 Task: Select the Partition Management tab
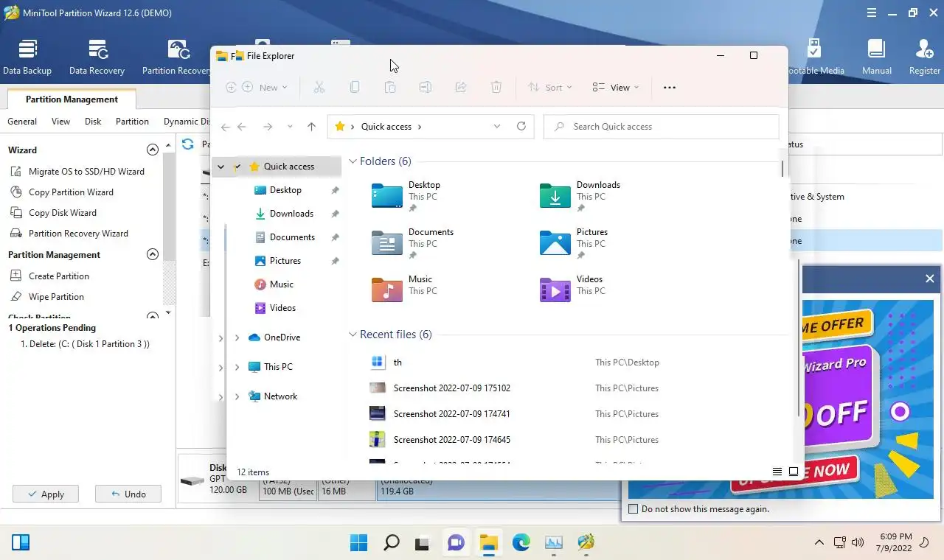[72, 99]
